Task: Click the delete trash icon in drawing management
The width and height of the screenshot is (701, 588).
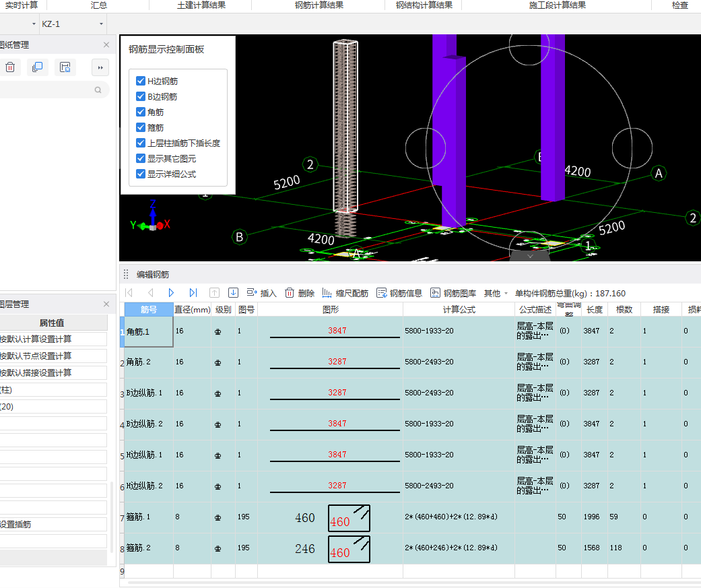Action: coord(10,67)
